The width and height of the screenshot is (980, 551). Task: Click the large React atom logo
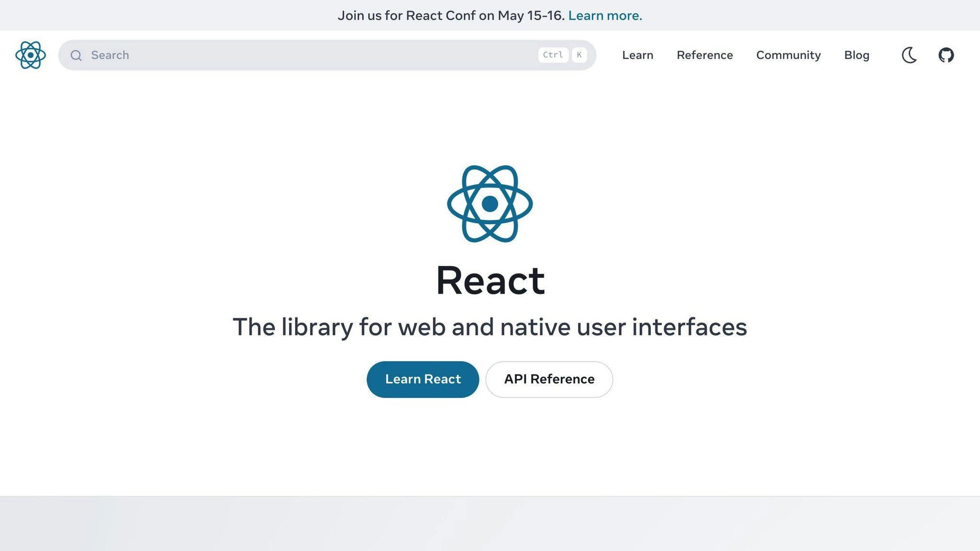pyautogui.click(x=490, y=204)
